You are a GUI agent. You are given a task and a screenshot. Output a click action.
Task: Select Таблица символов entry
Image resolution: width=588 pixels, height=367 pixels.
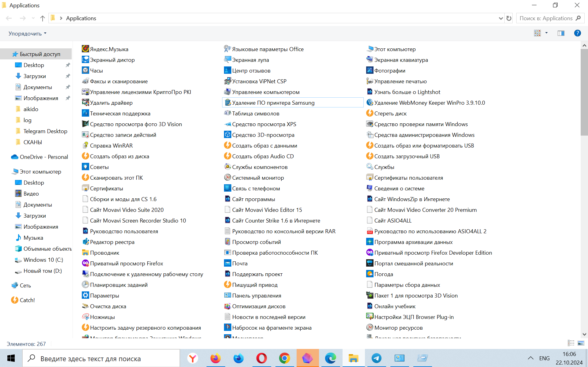pos(252,113)
